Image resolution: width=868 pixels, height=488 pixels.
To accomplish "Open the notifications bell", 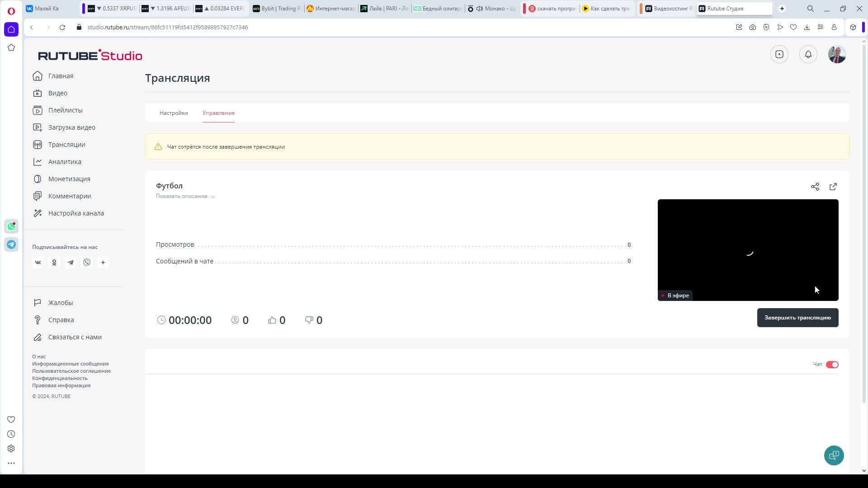I will pyautogui.click(x=808, y=54).
